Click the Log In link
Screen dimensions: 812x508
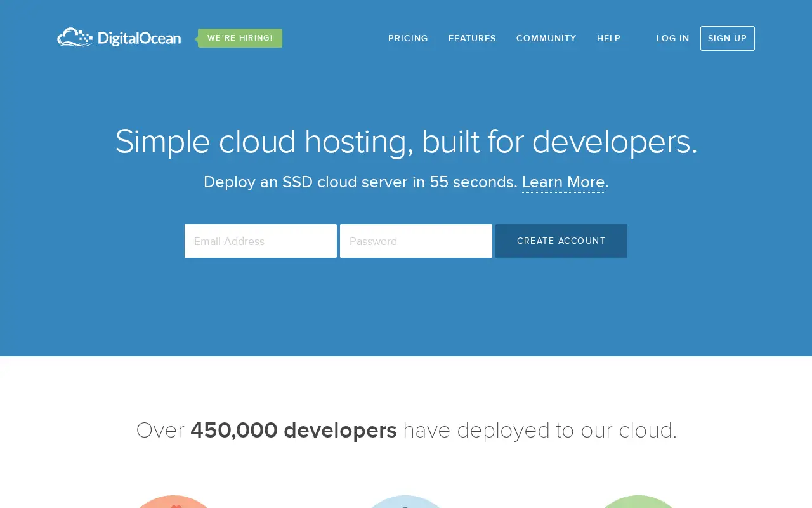click(672, 38)
